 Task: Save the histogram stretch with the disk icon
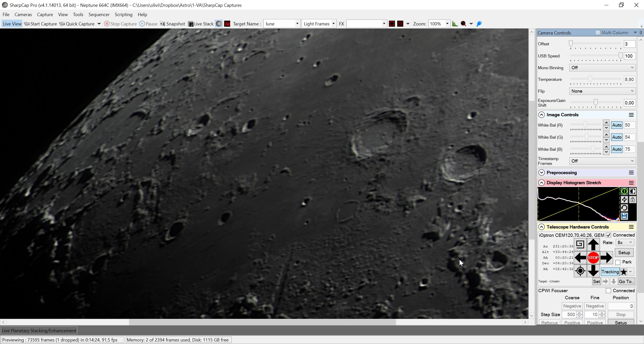[624, 216]
